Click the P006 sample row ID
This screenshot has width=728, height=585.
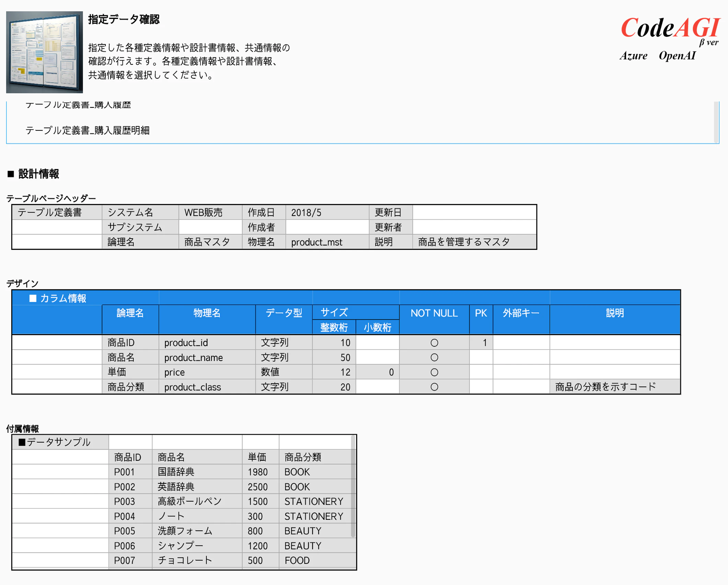(130, 546)
